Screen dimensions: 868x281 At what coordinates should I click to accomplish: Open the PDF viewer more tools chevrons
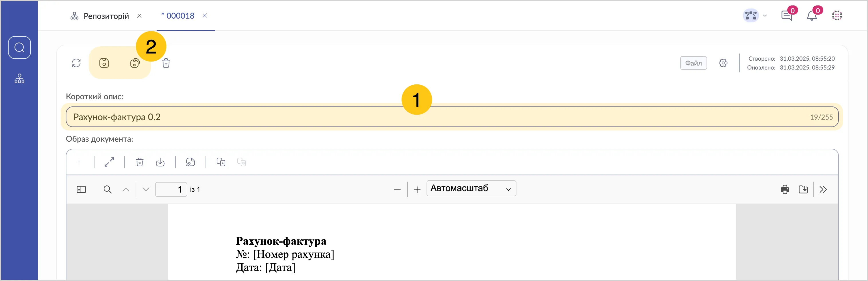(x=823, y=189)
